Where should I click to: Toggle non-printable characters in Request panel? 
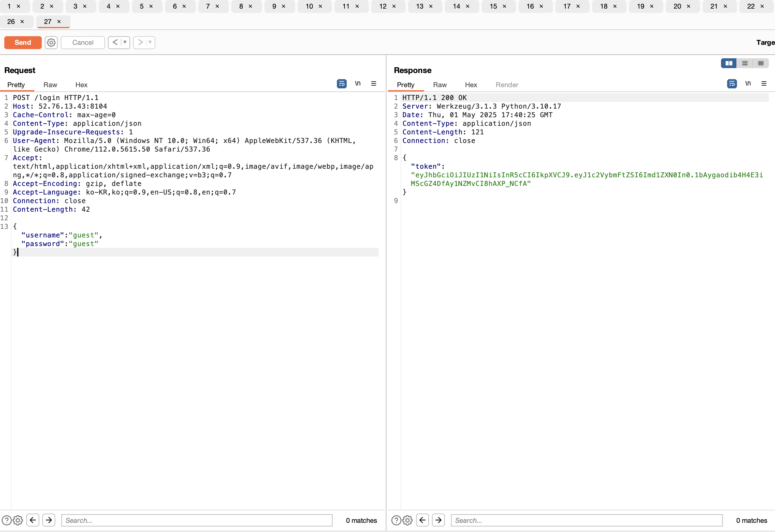tap(357, 84)
